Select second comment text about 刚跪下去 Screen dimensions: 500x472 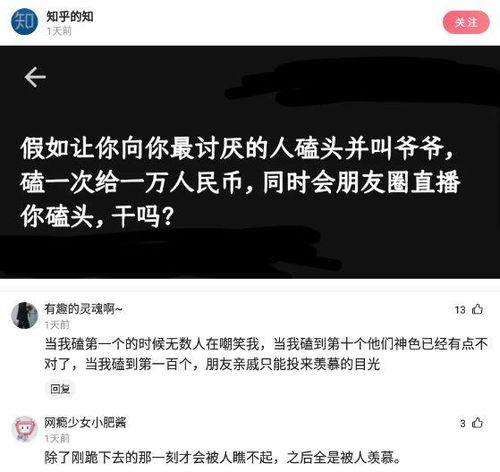pyautogui.click(x=222, y=458)
